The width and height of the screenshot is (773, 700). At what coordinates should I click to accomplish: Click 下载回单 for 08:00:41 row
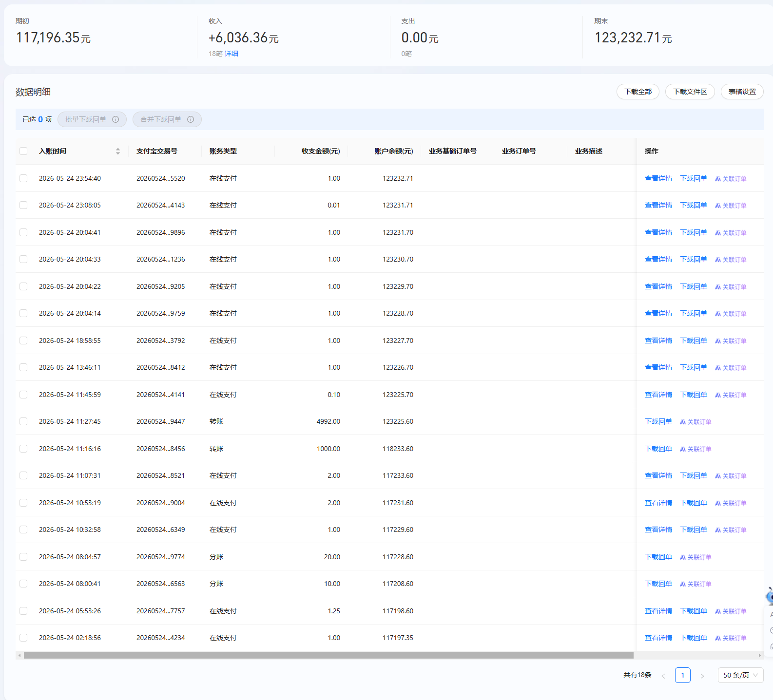pos(658,584)
